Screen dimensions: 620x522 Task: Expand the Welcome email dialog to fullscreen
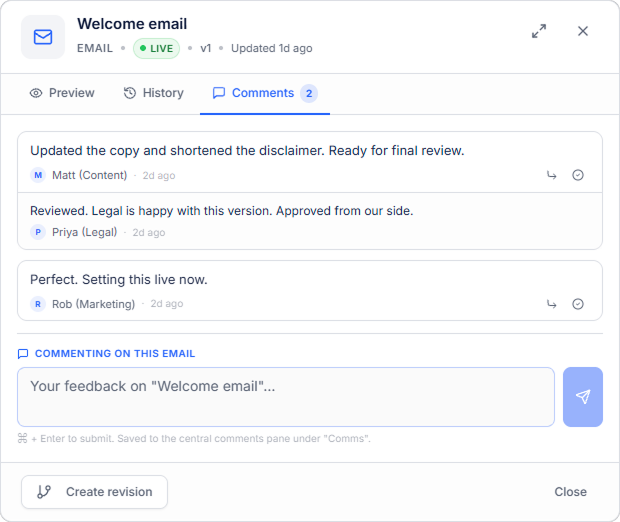(x=539, y=31)
